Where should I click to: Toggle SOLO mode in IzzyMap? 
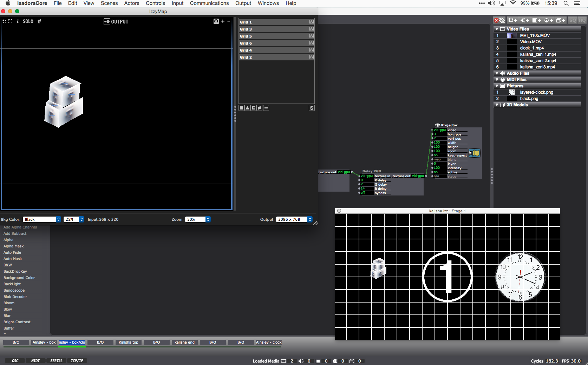click(x=28, y=21)
